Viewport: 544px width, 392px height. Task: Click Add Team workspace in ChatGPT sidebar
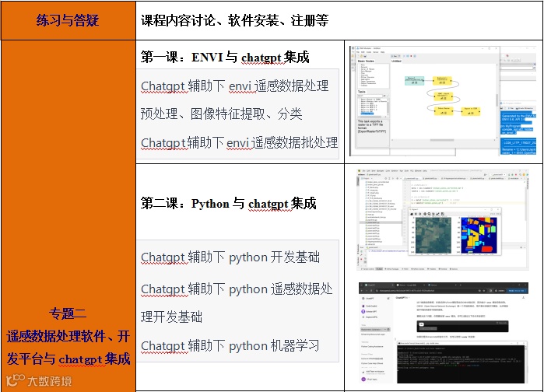(374, 372)
